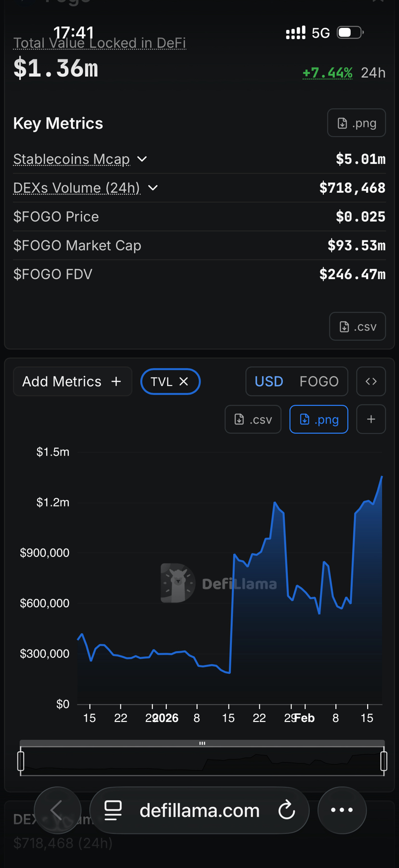Viewport: 399px width, 868px height.
Task: Remove the TVL metric chip
Action: click(184, 381)
